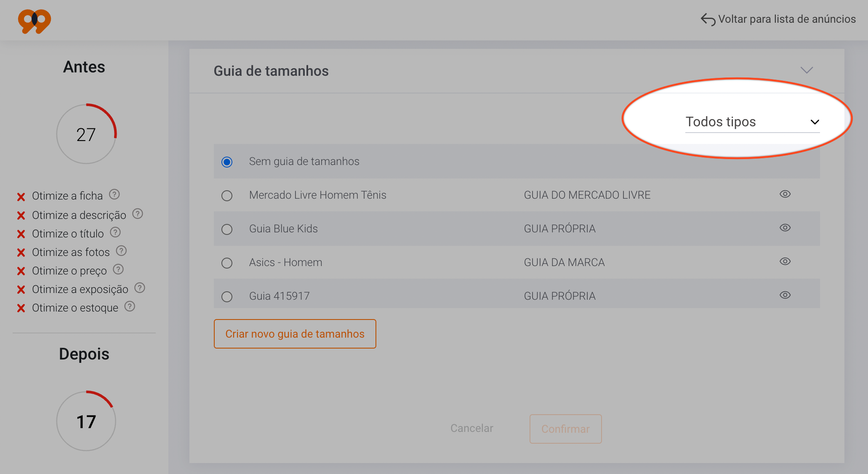Click help icon beside Otimize o estoque
The width and height of the screenshot is (868, 474).
click(x=130, y=306)
